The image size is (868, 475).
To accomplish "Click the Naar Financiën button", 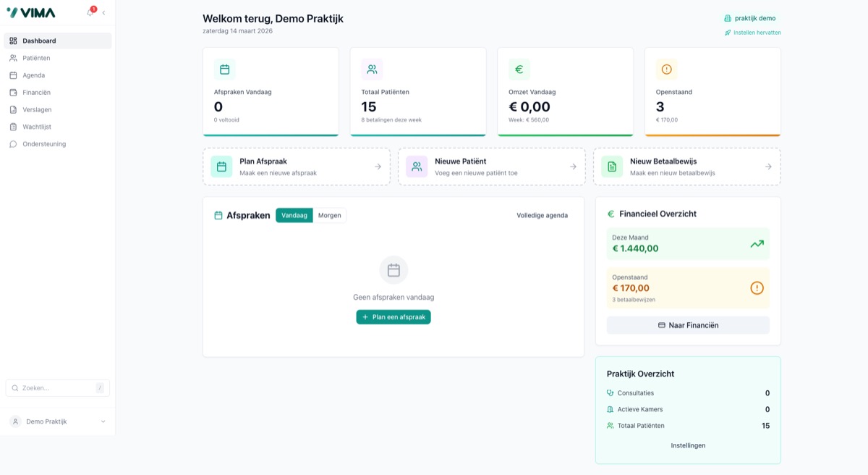I will [688, 325].
